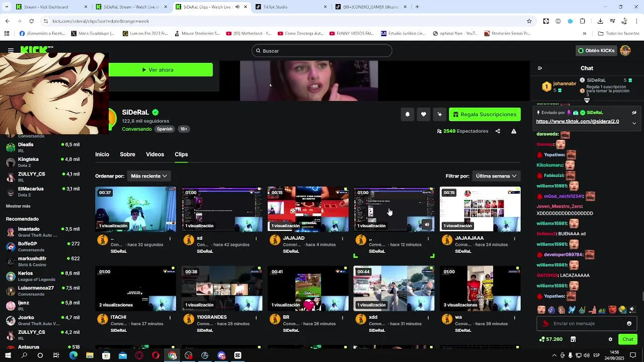Open options menu for clip 'ITACHI'
The height and width of the screenshot is (362, 644).
point(170,318)
